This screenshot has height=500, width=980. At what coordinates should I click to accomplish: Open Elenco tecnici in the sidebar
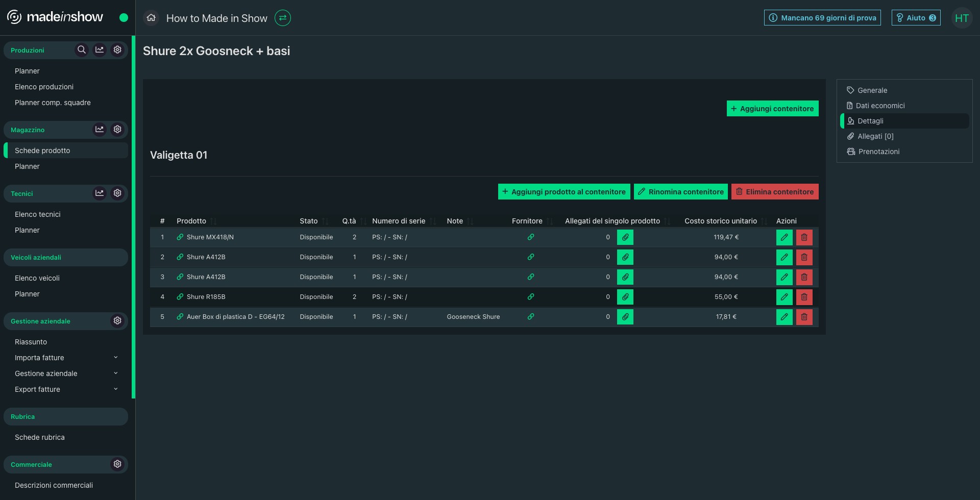point(38,214)
